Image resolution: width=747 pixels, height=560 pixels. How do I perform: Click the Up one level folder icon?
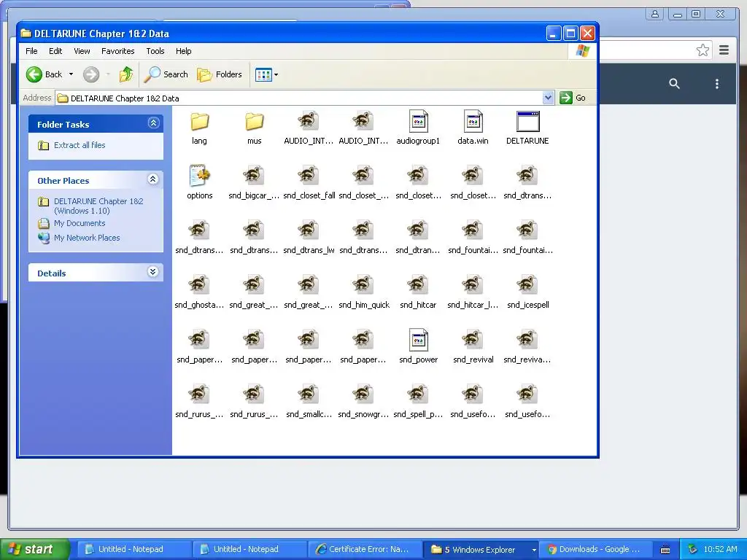(125, 74)
